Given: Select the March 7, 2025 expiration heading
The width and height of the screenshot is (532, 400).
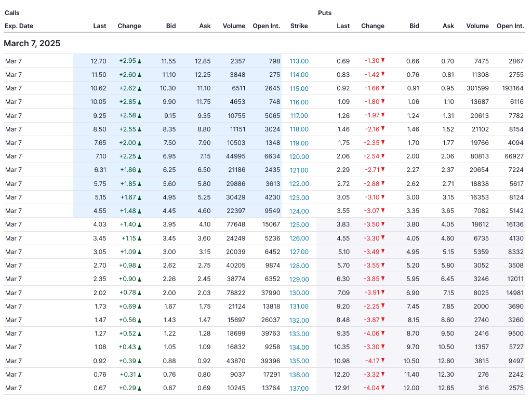Looking at the screenshot, I should 32,44.
